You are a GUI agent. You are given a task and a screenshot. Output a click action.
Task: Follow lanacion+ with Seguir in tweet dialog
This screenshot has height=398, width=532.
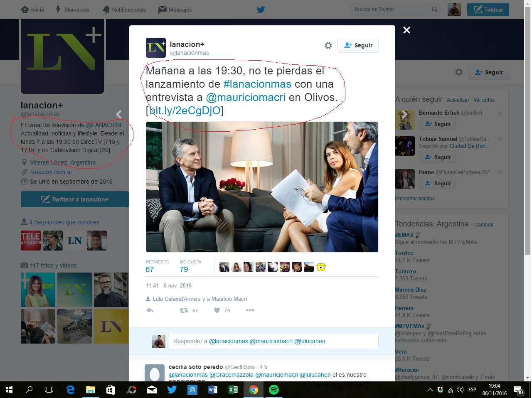[x=358, y=45]
